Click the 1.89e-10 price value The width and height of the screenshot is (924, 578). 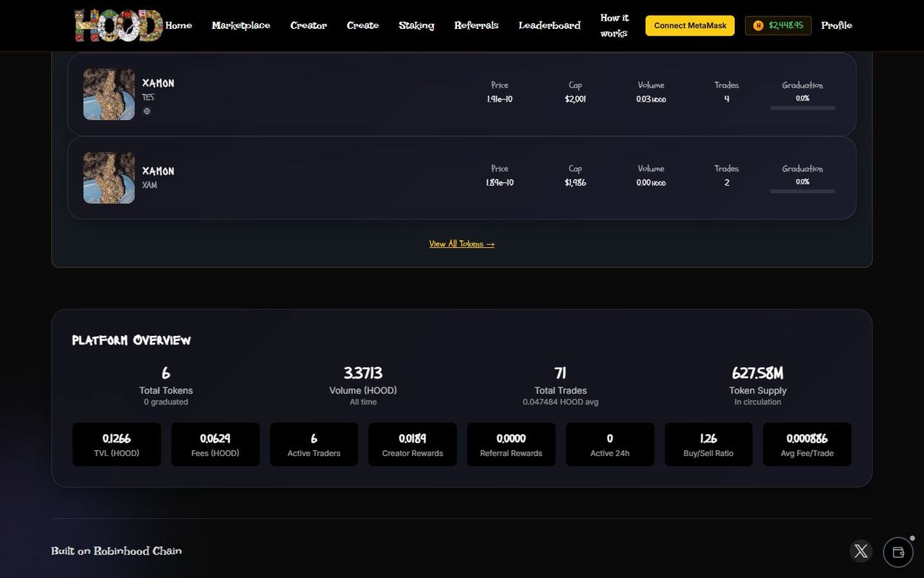tap(500, 183)
